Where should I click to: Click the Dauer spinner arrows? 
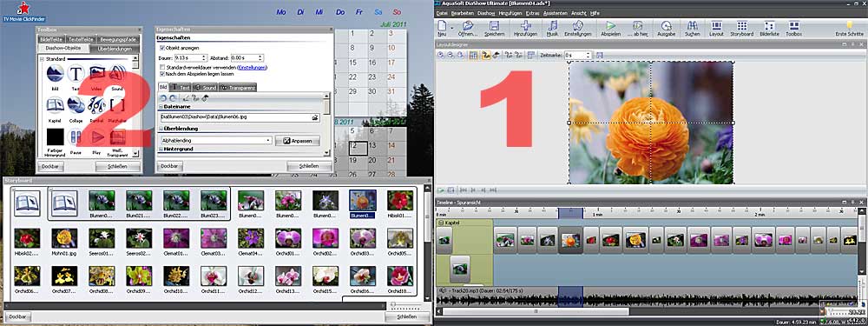pos(205,57)
